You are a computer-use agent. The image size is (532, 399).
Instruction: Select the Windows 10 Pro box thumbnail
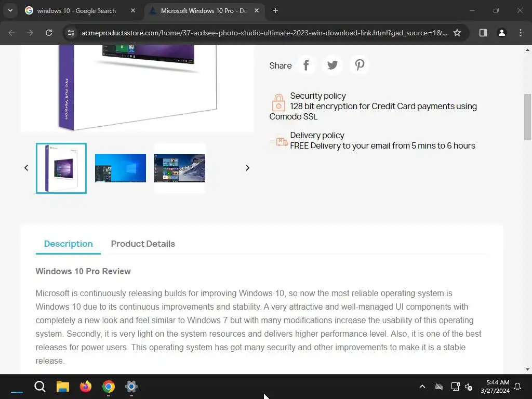point(61,168)
